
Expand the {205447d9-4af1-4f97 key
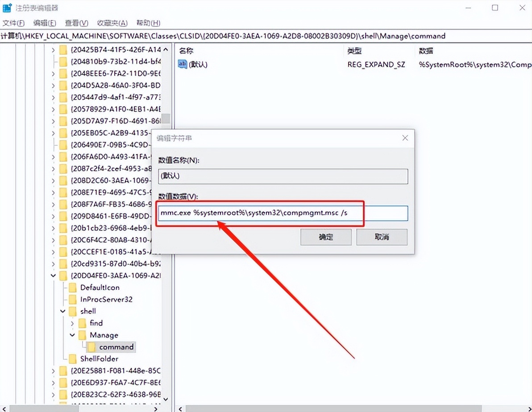pos(53,97)
